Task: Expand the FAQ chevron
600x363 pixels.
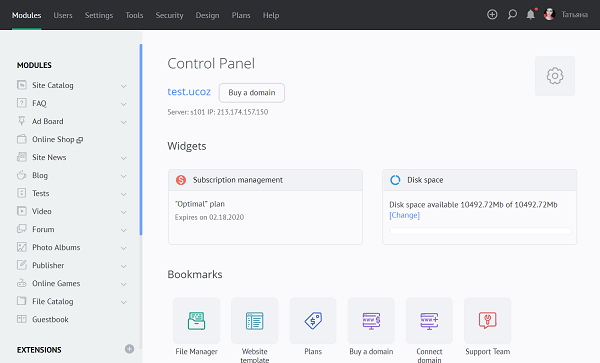Action: 124,104
